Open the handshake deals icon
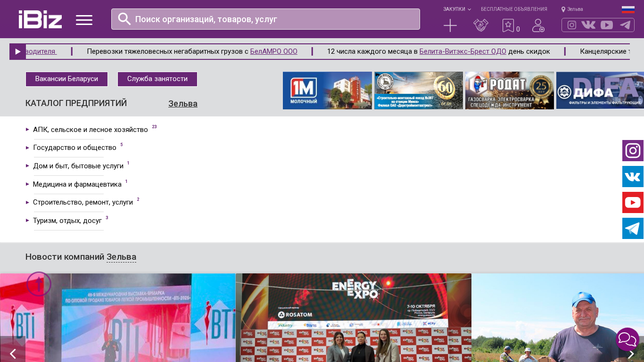The height and width of the screenshot is (362, 644). (x=481, y=25)
